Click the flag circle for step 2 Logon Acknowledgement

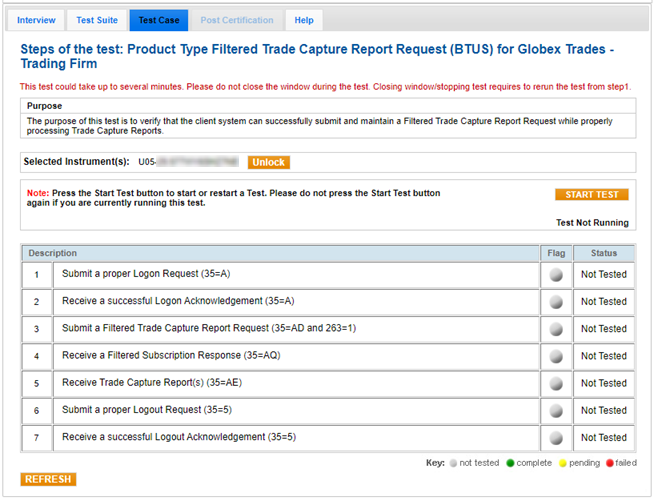point(556,302)
